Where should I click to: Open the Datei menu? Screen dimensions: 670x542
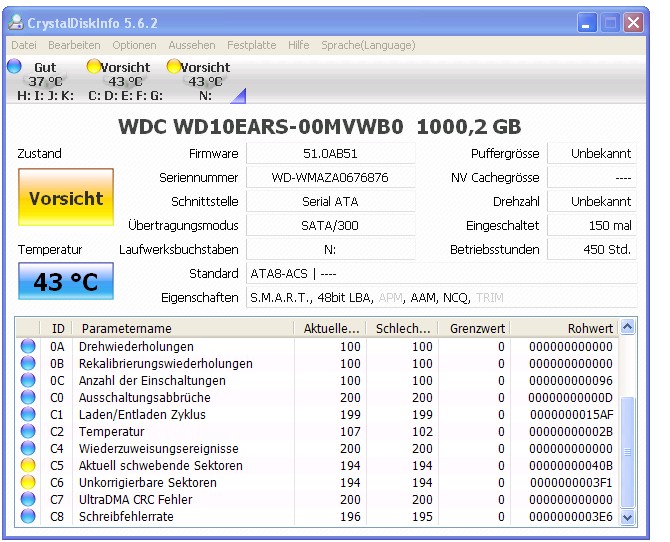coord(24,45)
